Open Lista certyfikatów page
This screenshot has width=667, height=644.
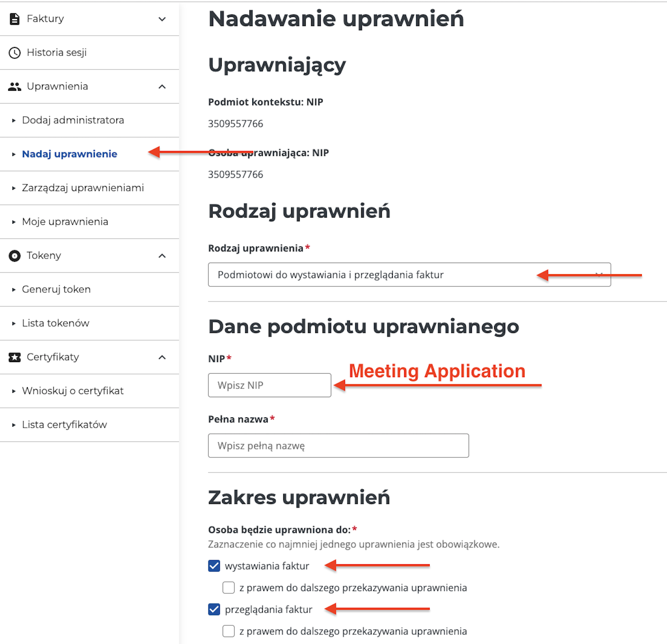point(64,425)
